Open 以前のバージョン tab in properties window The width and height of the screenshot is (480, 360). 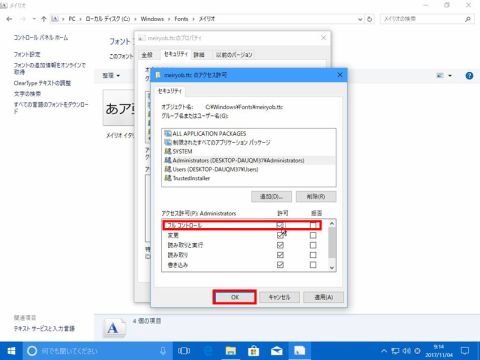[234, 55]
